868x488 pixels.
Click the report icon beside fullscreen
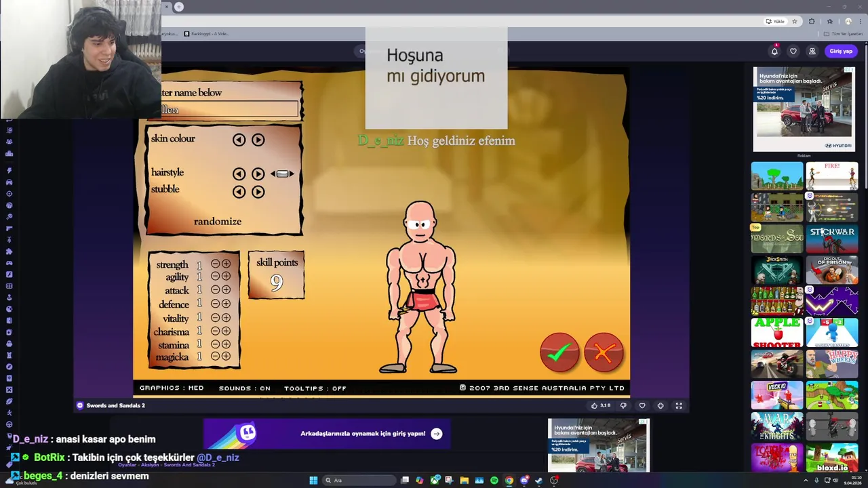660,405
